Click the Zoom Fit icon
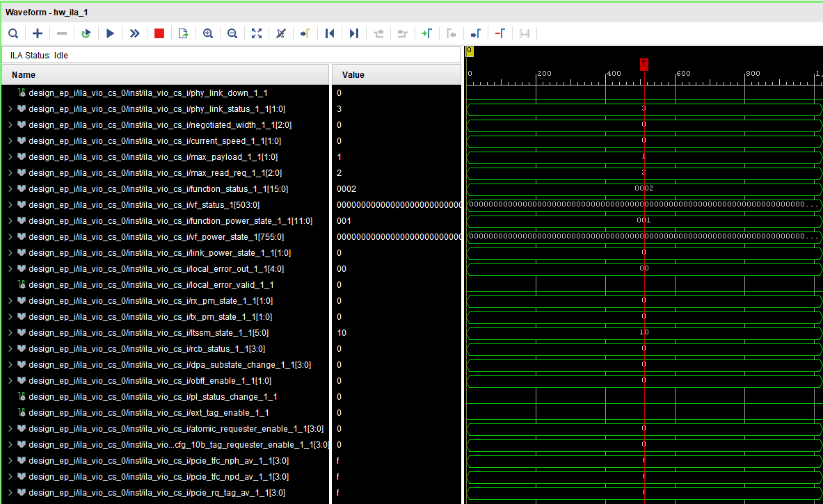Screen dimensions: 823x504 coord(257,33)
